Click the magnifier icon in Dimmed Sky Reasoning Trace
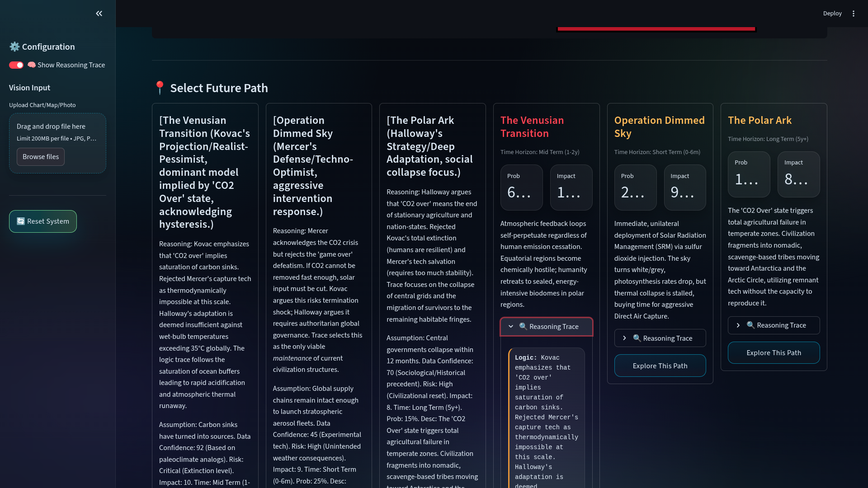 (x=637, y=338)
